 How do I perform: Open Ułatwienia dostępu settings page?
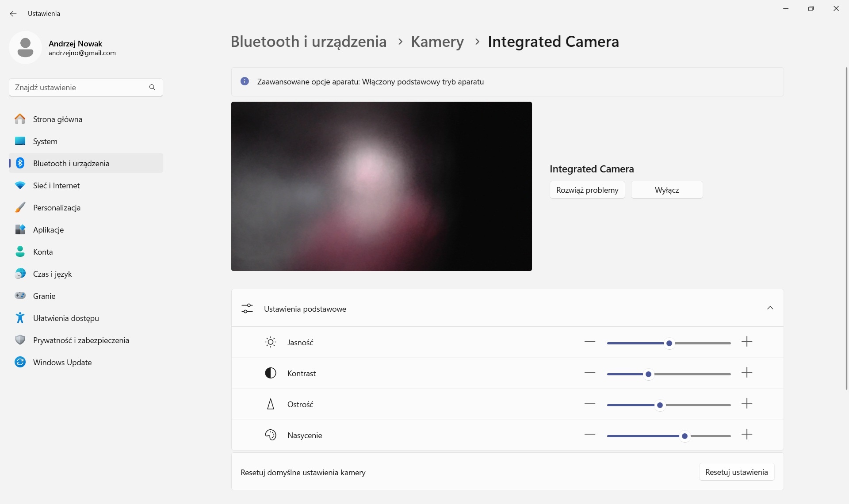[x=66, y=318]
